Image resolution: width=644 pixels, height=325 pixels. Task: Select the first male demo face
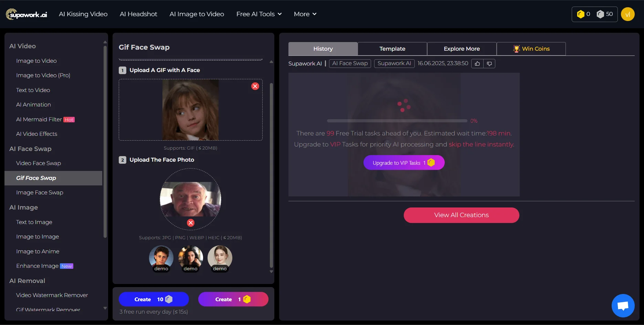click(161, 258)
